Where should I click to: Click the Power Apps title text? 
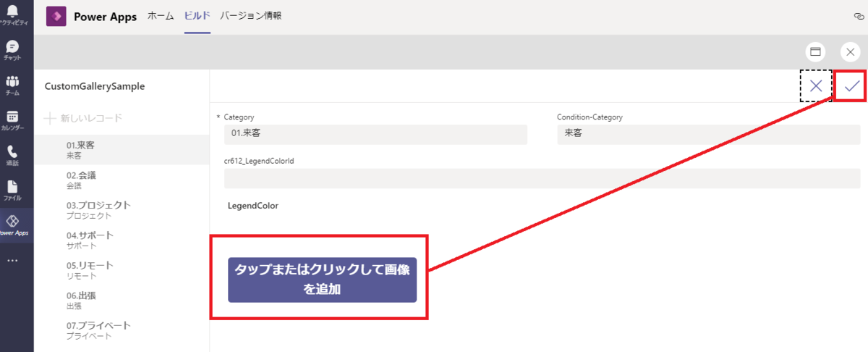coord(105,17)
